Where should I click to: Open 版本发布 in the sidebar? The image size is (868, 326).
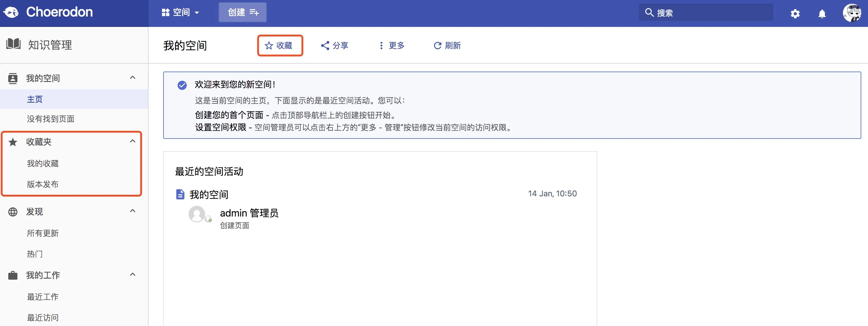pyautogui.click(x=43, y=184)
